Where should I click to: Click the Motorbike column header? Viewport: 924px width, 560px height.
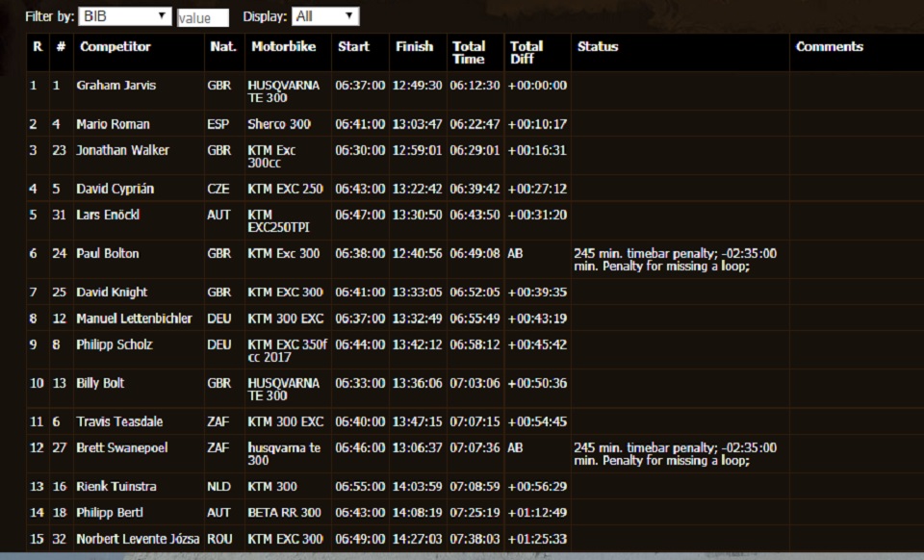pyautogui.click(x=281, y=46)
